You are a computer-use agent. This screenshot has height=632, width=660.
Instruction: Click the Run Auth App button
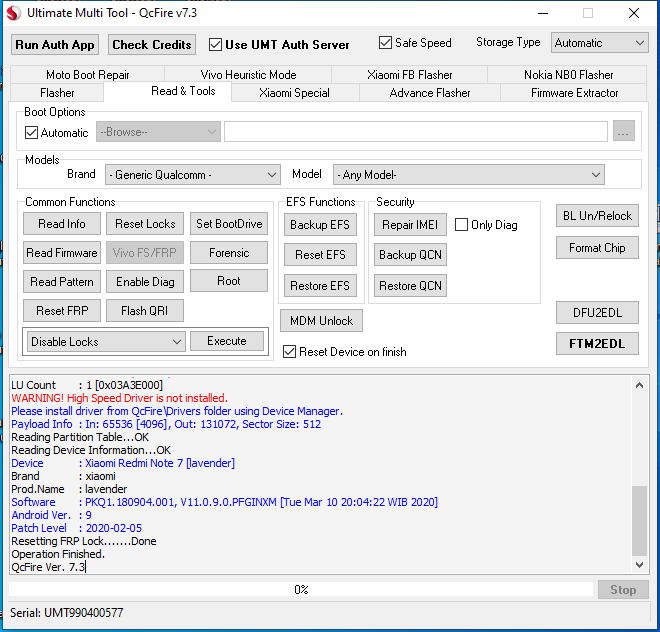(55, 45)
